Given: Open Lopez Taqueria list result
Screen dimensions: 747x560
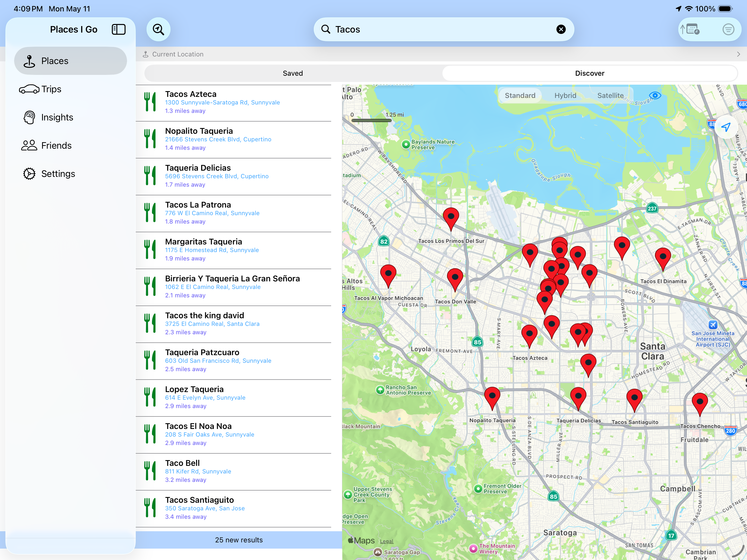Looking at the screenshot, I should point(234,398).
